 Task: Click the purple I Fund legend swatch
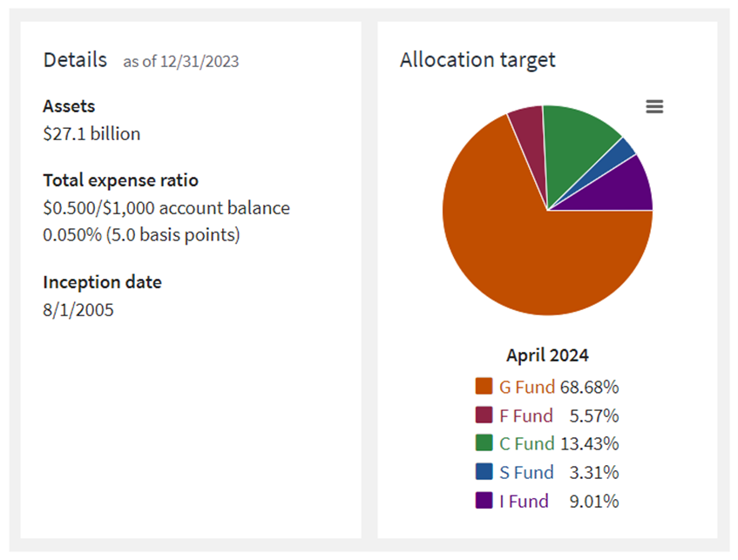point(484,501)
